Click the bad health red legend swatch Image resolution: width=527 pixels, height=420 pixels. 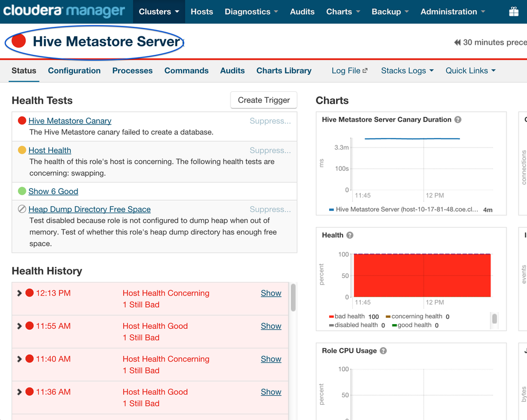click(x=331, y=317)
